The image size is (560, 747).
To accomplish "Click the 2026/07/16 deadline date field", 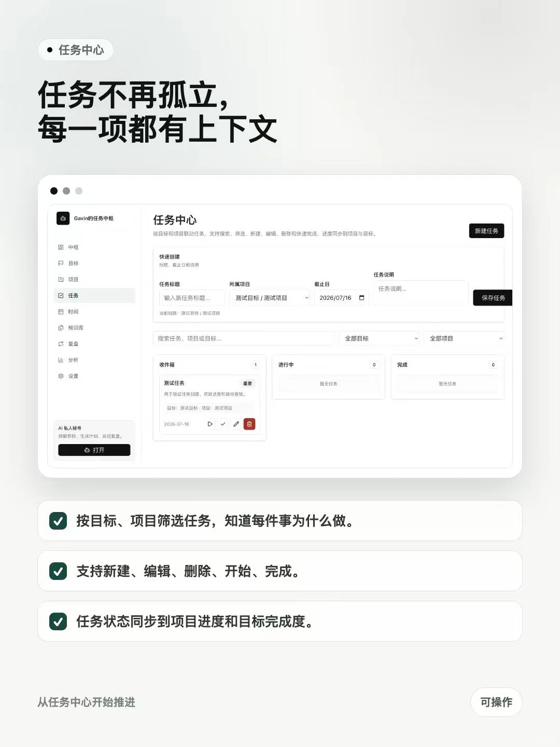I will click(x=341, y=298).
